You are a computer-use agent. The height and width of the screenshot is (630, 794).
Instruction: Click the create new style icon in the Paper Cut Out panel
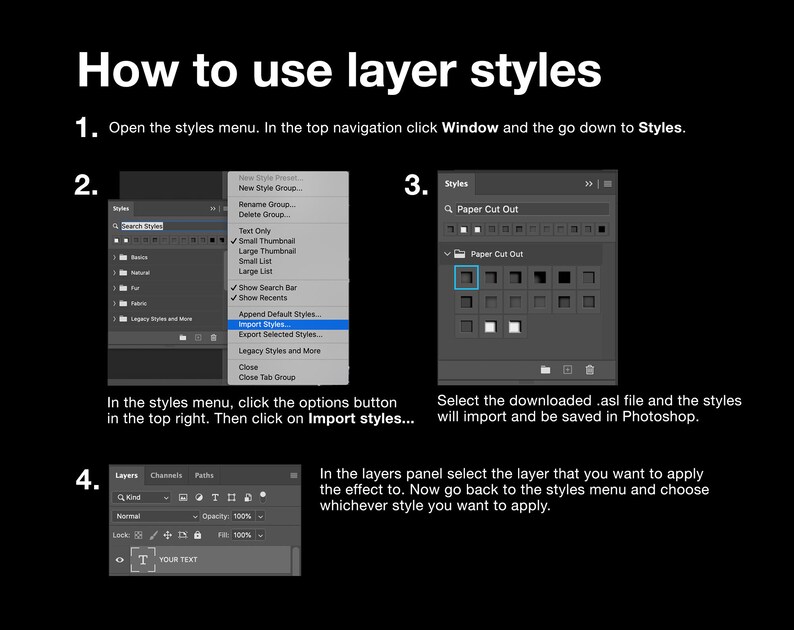click(568, 370)
